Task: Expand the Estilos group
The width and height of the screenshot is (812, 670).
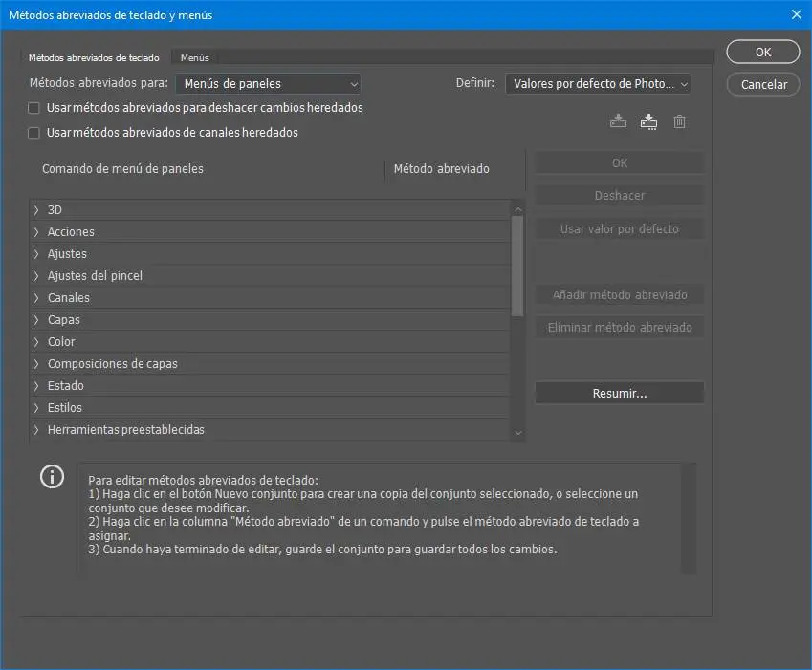Action: click(36, 408)
